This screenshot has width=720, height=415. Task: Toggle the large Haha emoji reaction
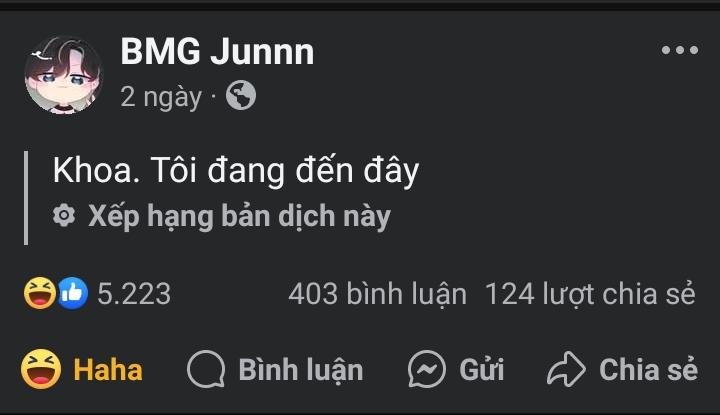tap(41, 369)
